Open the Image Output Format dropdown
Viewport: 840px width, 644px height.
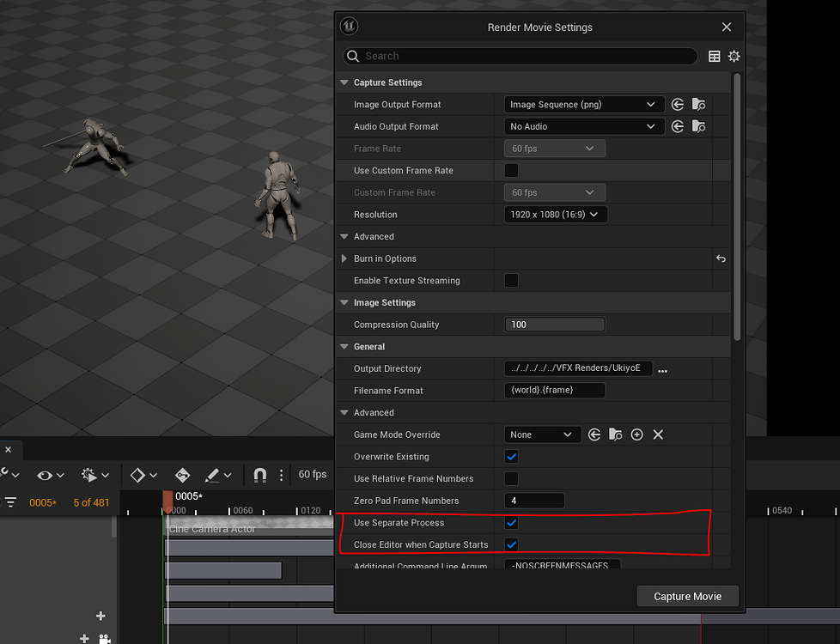coord(583,104)
